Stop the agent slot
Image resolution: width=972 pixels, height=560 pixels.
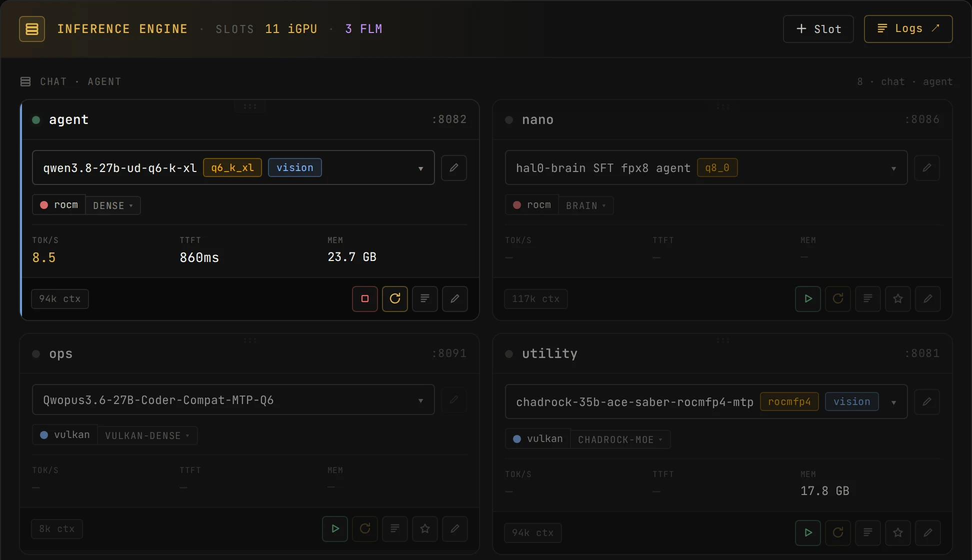[365, 299]
